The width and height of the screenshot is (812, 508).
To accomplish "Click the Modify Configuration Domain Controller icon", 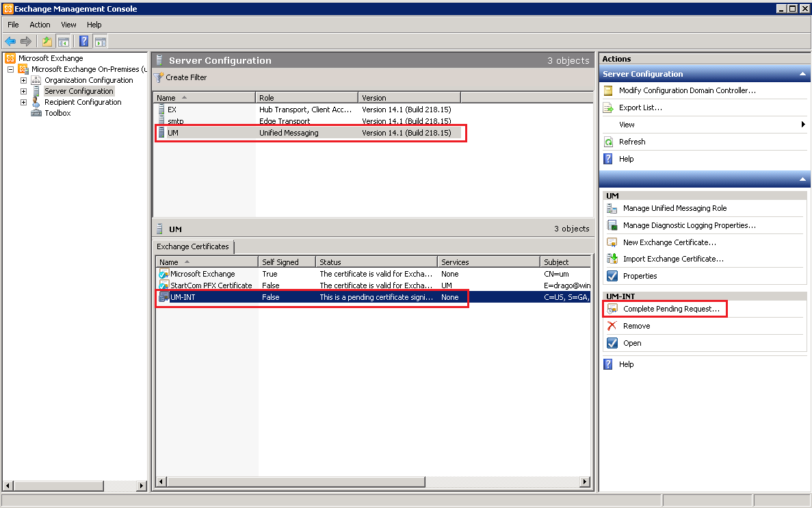I will tap(608, 90).
